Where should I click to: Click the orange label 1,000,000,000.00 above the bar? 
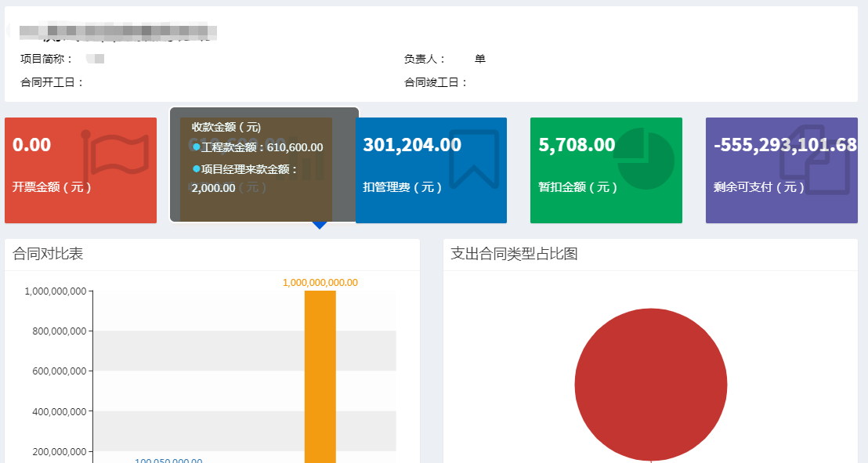pyautogui.click(x=320, y=283)
